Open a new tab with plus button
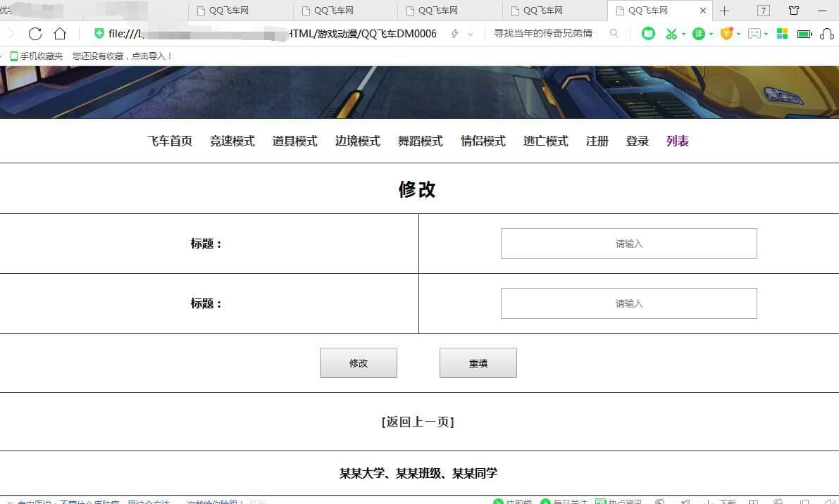The image size is (839, 504). coord(724,11)
